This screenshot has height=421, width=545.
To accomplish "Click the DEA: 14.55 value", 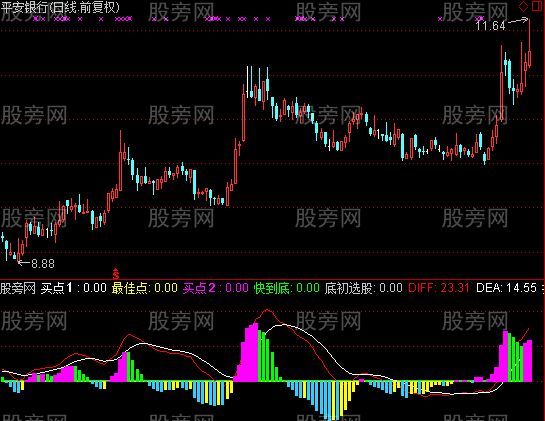I will coord(506,288).
